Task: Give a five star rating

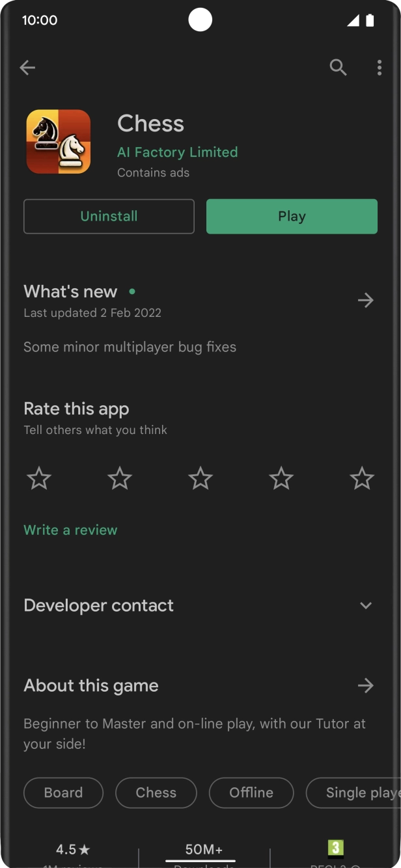Action: [361, 479]
